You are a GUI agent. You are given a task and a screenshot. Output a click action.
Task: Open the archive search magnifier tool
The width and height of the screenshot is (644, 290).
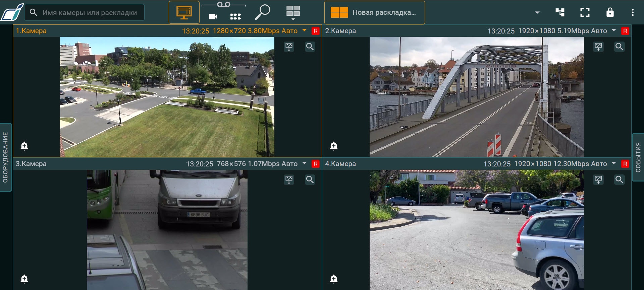pyautogui.click(x=262, y=12)
